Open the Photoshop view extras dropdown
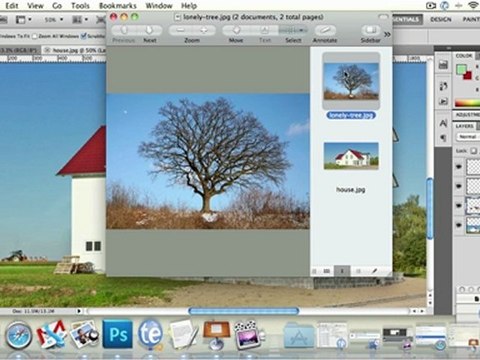The width and height of the screenshot is (480, 360). pyautogui.click(x=24, y=20)
